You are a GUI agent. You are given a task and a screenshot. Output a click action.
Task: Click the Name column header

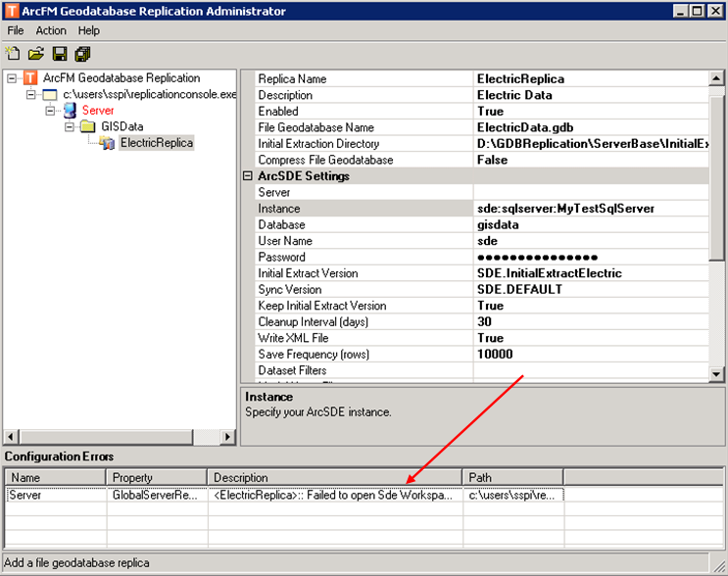(56, 478)
